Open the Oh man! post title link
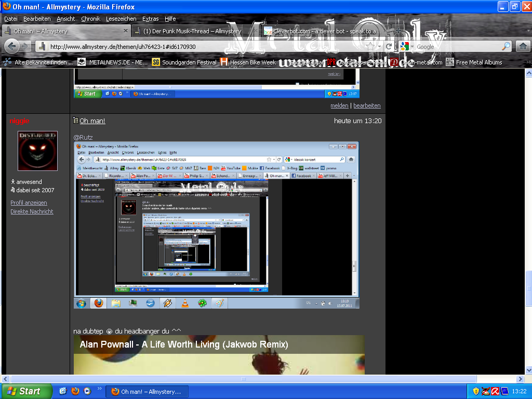The height and width of the screenshot is (399, 532). tap(92, 121)
